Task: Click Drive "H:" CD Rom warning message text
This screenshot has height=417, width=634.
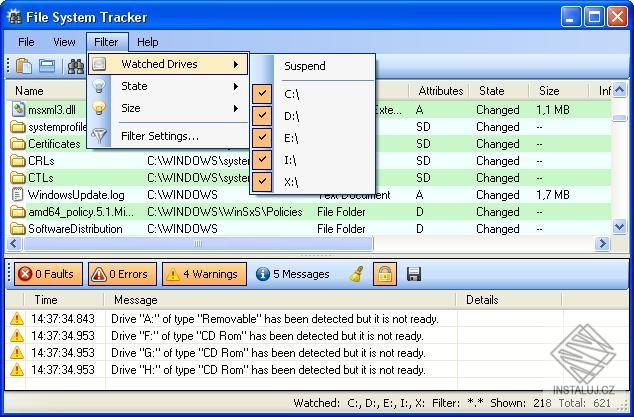Action: click(268, 370)
